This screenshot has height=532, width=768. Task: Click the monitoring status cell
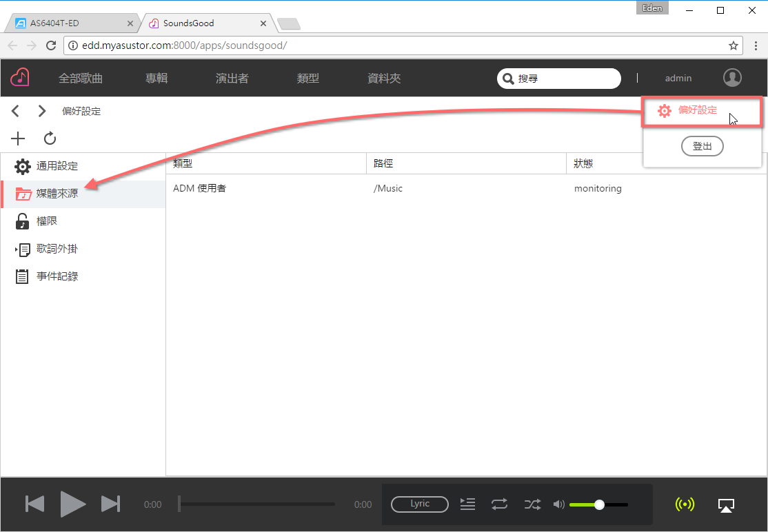pos(598,188)
